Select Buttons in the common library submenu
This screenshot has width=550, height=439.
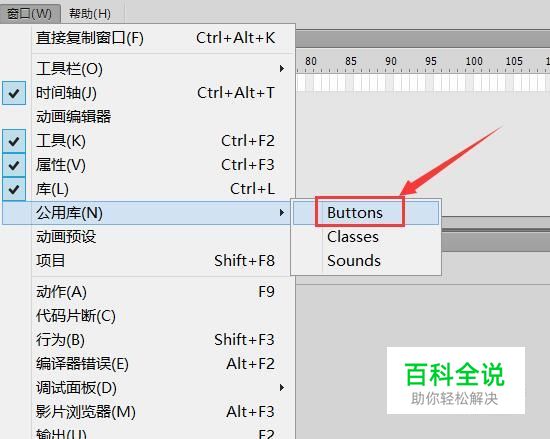point(366,212)
